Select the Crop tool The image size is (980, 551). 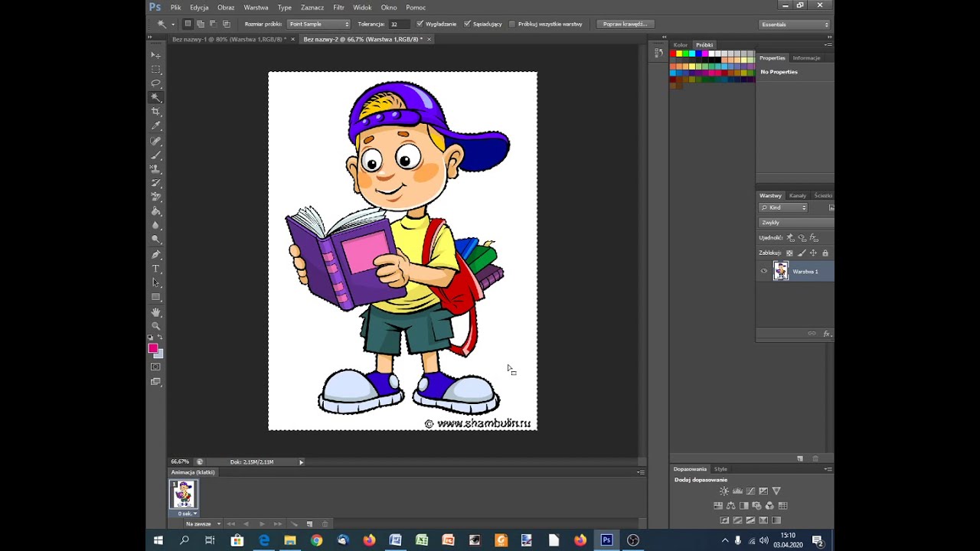point(155,112)
